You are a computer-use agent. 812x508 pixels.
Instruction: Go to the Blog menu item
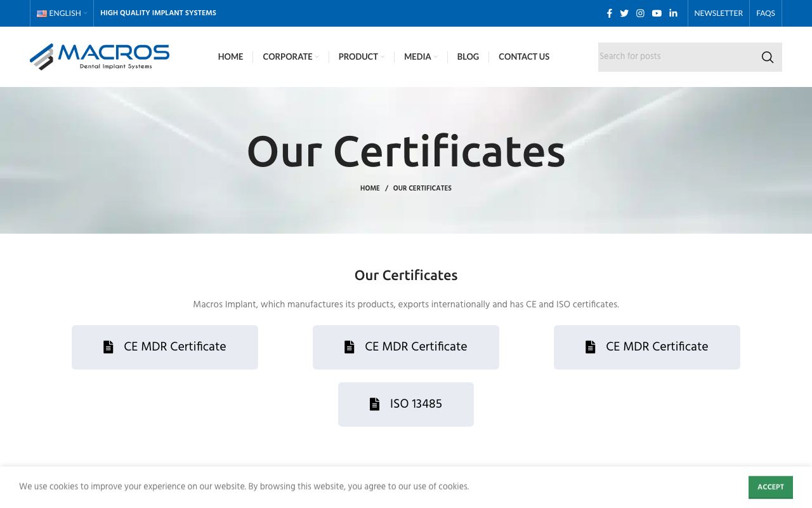[468, 57]
